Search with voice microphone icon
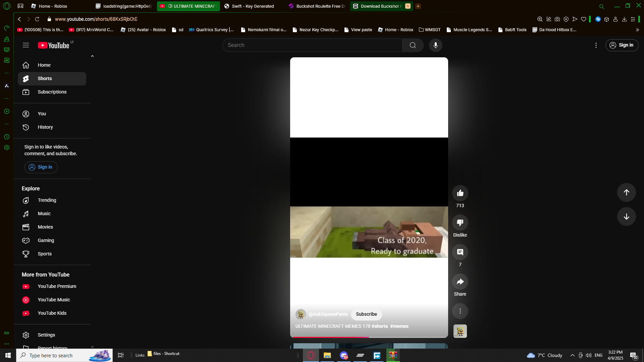Viewport: 644px width, 362px height. pos(436,45)
